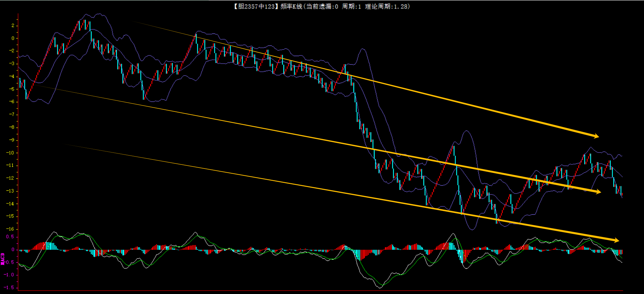The image size is (644, 294).
Task: Click the -5 label on price axis
Action: coord(12,89)
